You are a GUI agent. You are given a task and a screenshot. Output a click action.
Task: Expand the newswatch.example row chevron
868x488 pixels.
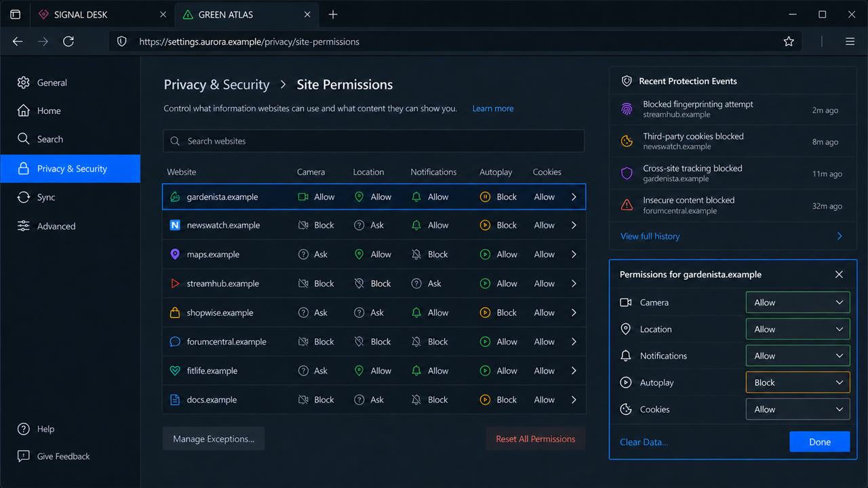[574, 225]
